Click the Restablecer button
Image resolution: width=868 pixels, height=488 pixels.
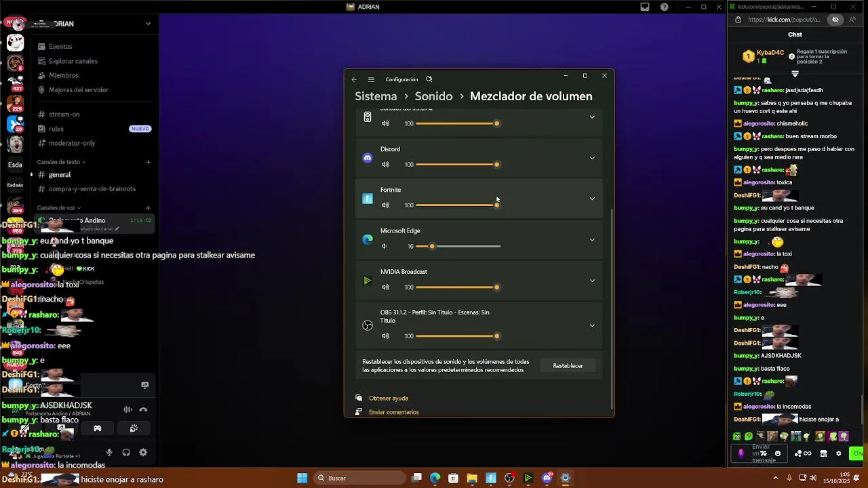point(568,366)
